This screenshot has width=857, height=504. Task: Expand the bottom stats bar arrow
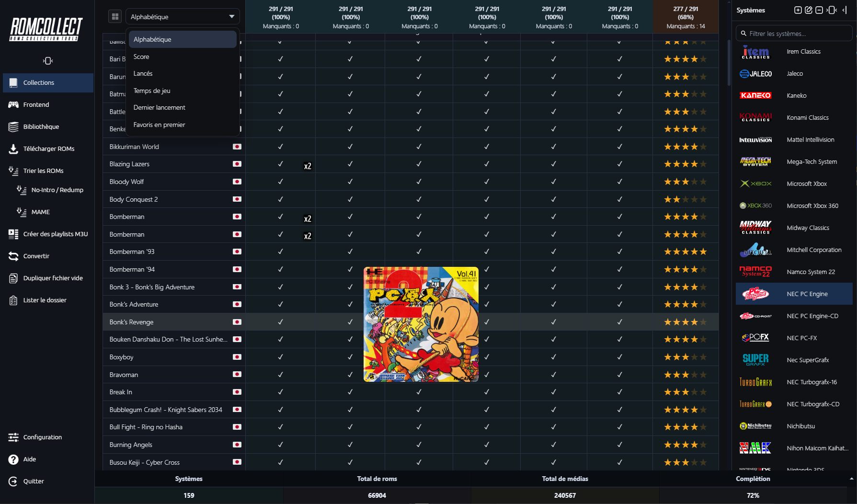click(x=851, y=479)
